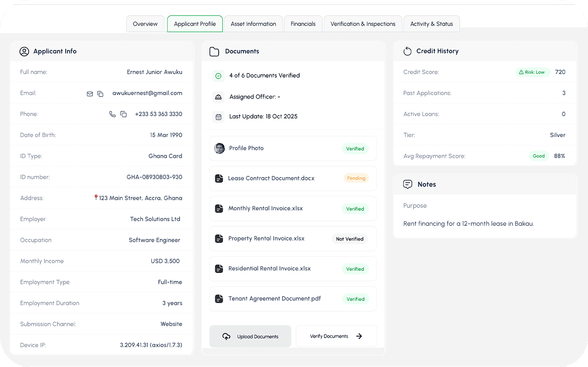Copy the email address with copy icon
The image size is (588, 367).
pos(100,94)
